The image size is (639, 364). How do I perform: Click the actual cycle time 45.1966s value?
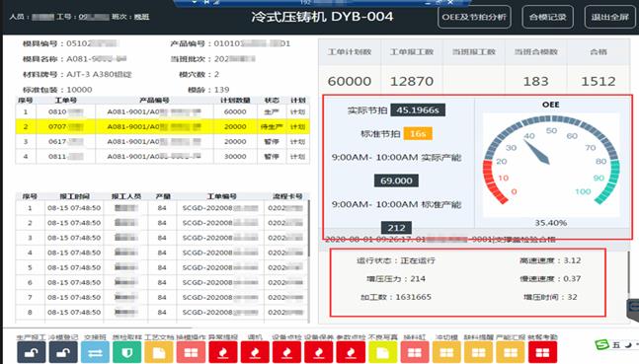click(418, 109)
